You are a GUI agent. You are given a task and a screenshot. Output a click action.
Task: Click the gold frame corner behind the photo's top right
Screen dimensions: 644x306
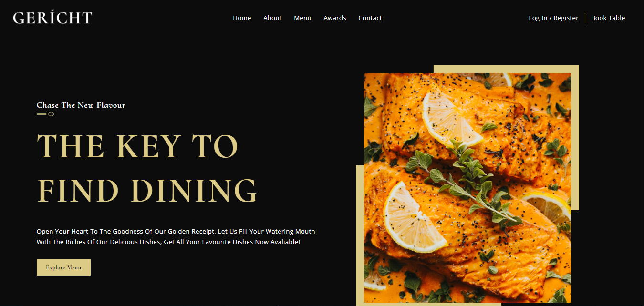(x=575, y=69)
